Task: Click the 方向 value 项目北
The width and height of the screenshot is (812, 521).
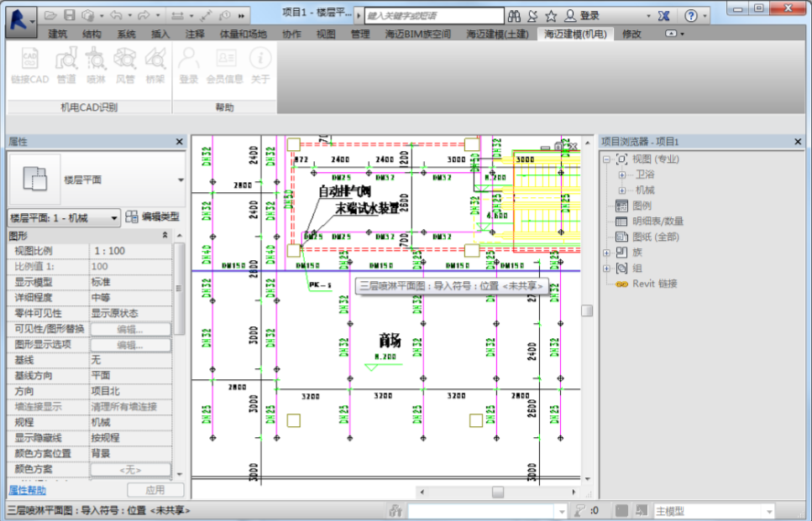Action: pos(130,392)
